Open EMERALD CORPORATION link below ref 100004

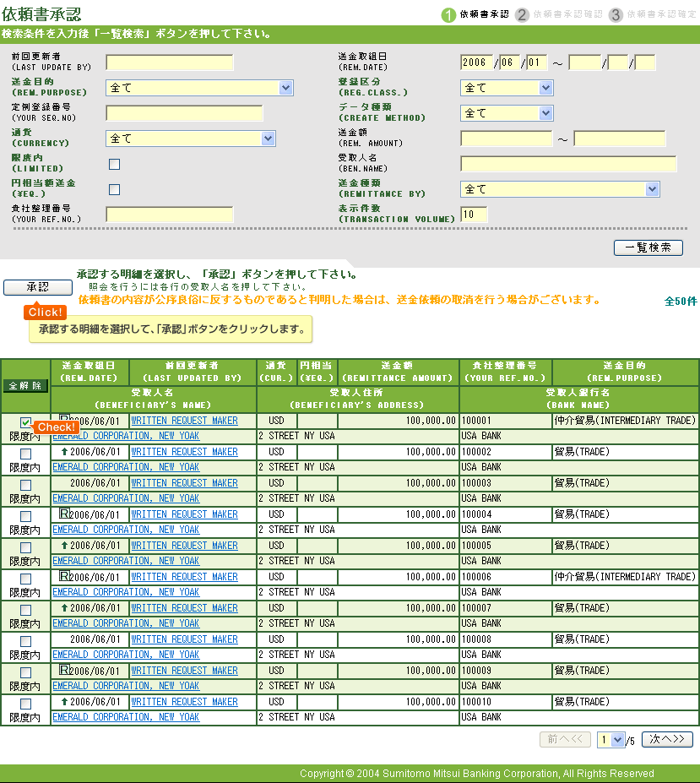point(126,530)
